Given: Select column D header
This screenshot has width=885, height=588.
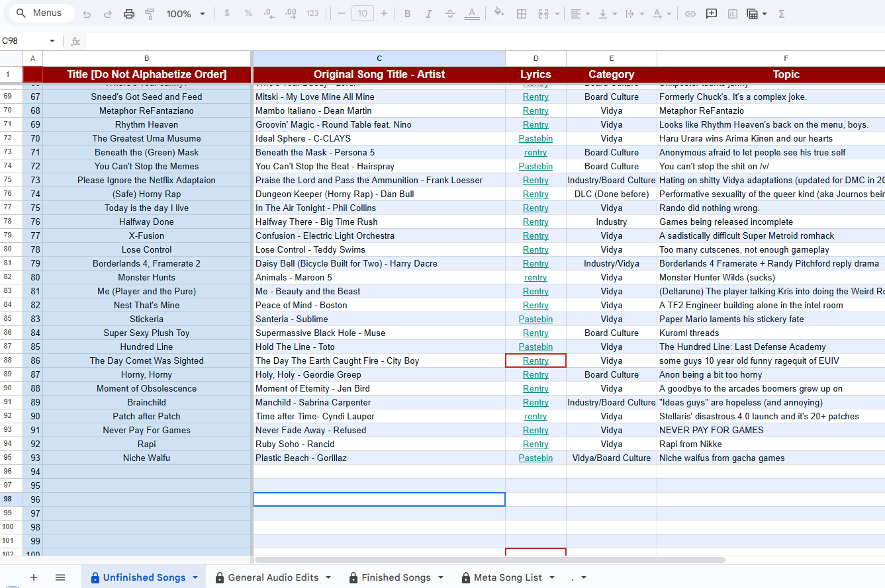Looking at the screenshot, I should [x=536, y=58].
